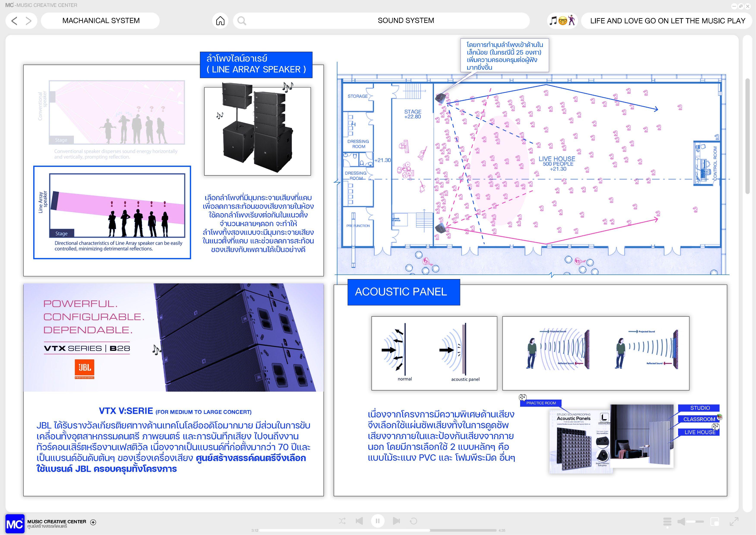Open the MACHANICAL SYSTEM tab
The height and width of the screenshot is (535, 756).
101,21
